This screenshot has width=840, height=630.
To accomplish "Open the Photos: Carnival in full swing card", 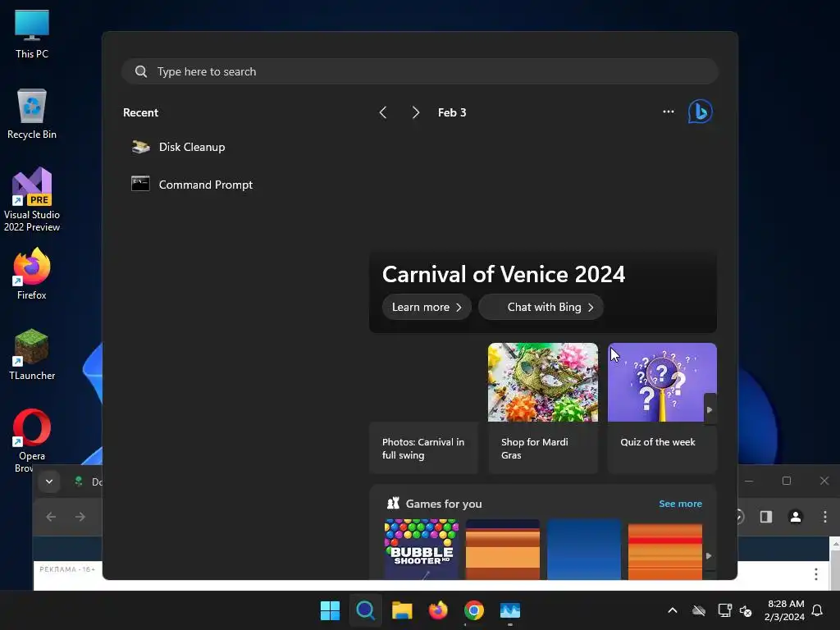I will (x=423, y=448).
